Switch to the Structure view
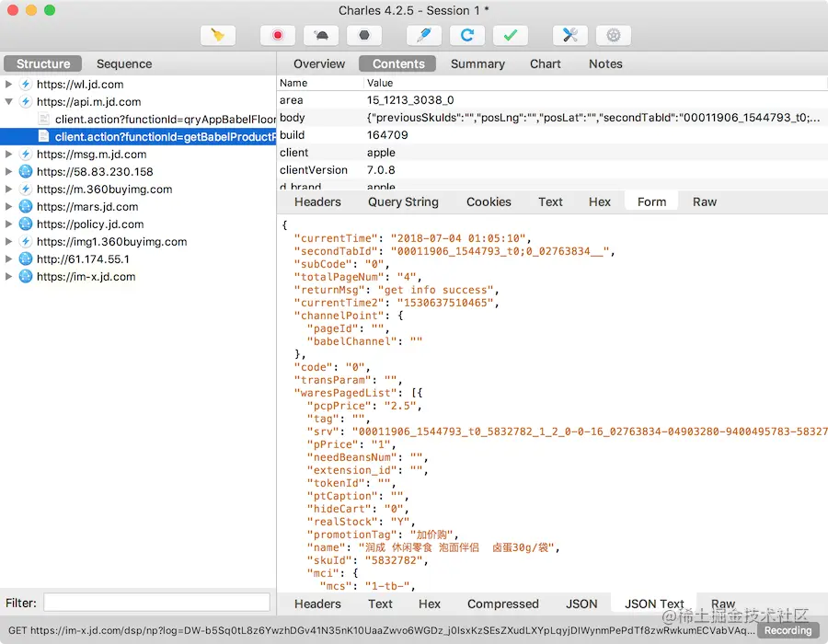Image resolution: width=828 pixels, height=644 pixels. pos(42,63)
